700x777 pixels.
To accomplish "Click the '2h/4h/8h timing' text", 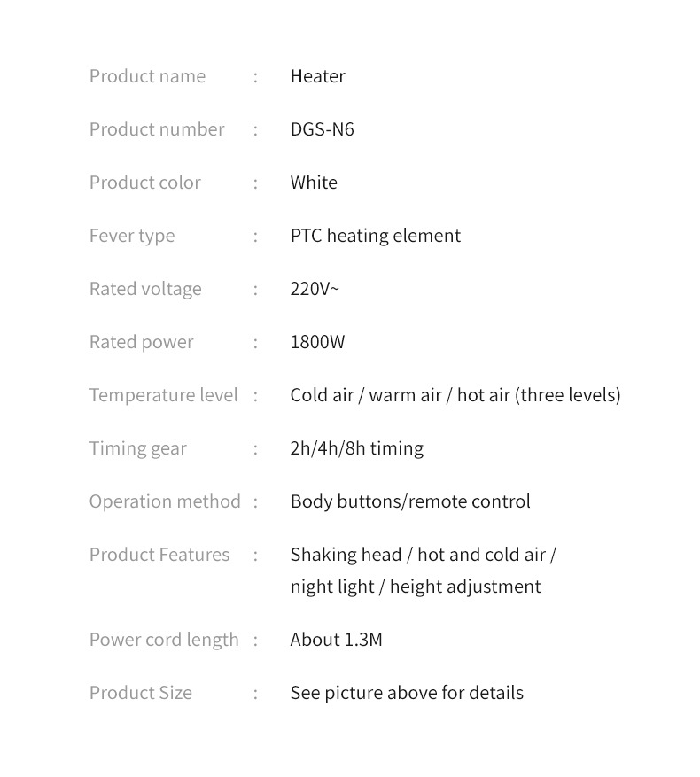I will coord(356,448).
